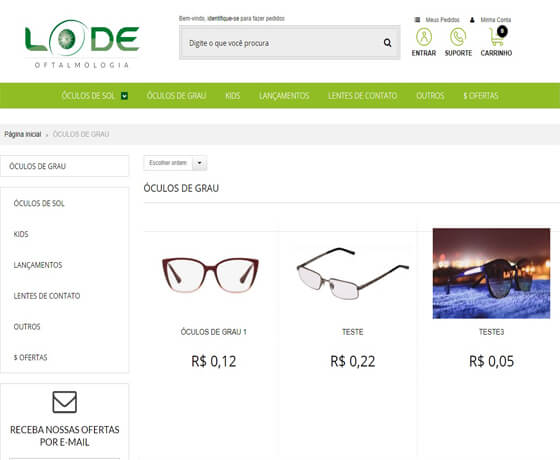Click the newsletter envelope icon
Viewport: 560px width, 460px height.
coord(65,402)
